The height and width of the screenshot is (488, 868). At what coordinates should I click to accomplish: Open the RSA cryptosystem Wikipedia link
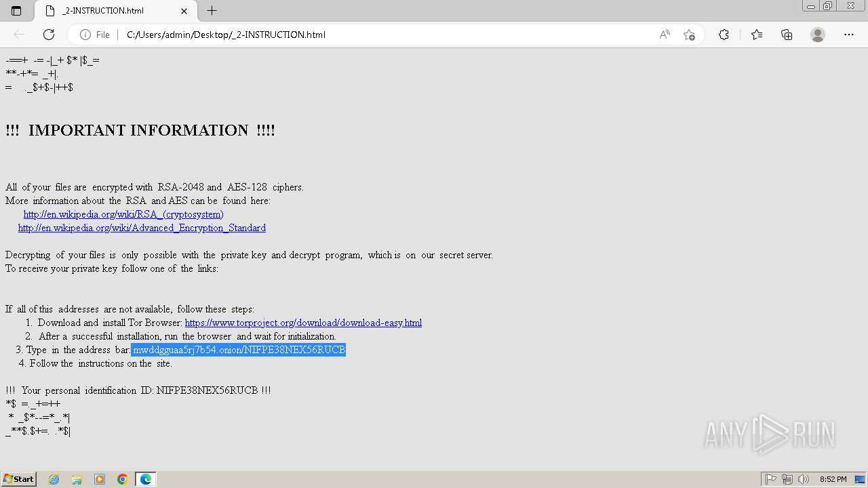click(123, 214)
